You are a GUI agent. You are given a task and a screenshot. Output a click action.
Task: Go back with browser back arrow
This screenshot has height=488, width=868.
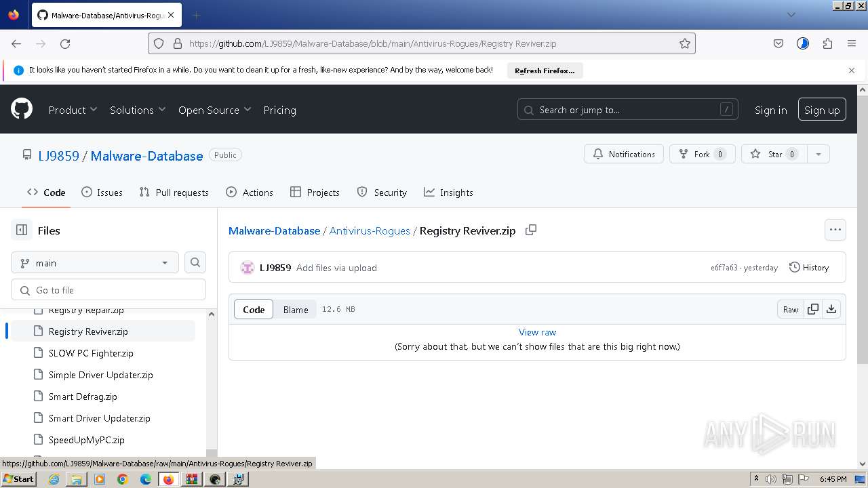tap(16, 43)
